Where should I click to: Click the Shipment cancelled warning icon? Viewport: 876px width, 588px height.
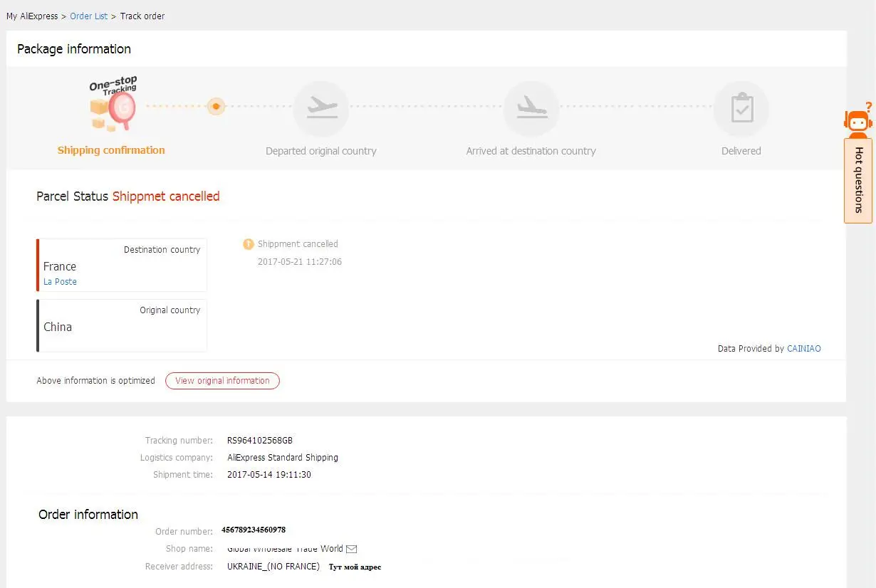(x=249, y=244)
